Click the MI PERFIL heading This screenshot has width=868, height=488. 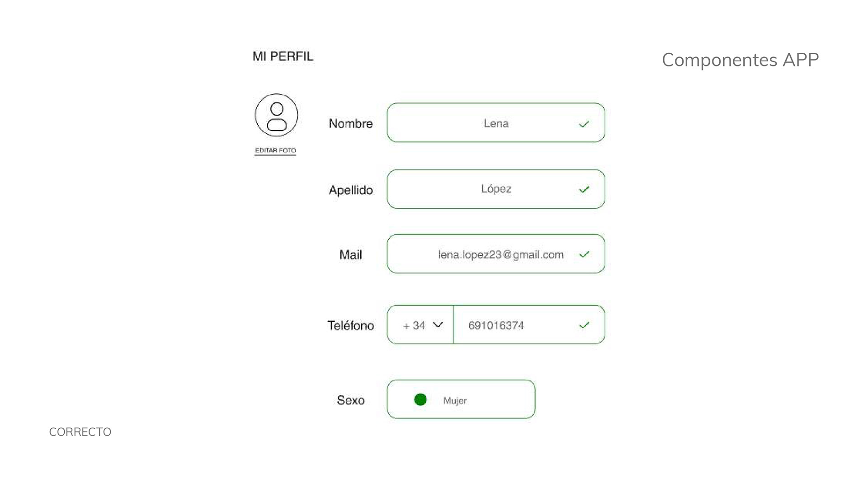tap(283, 56)
